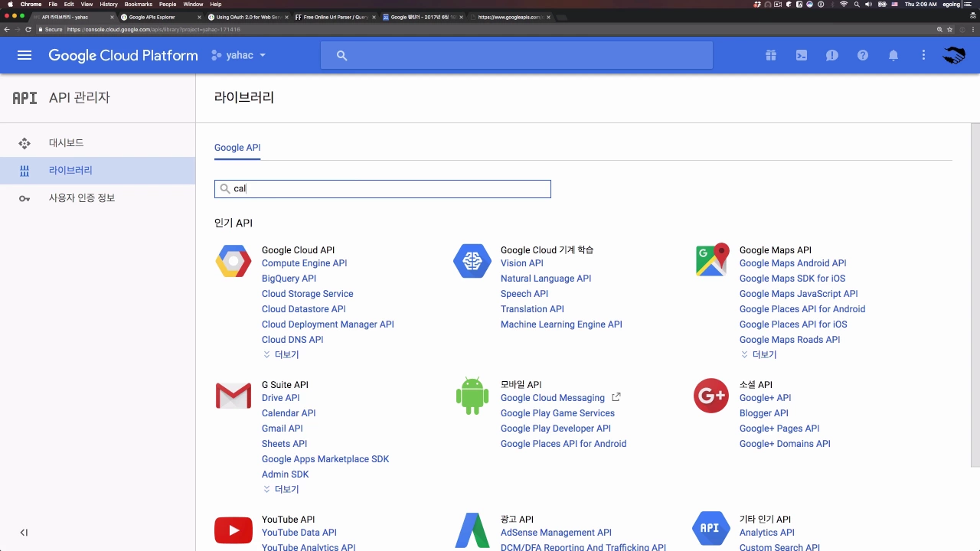
Task: Open Chrome History menu
Action: tap(109, 4)
